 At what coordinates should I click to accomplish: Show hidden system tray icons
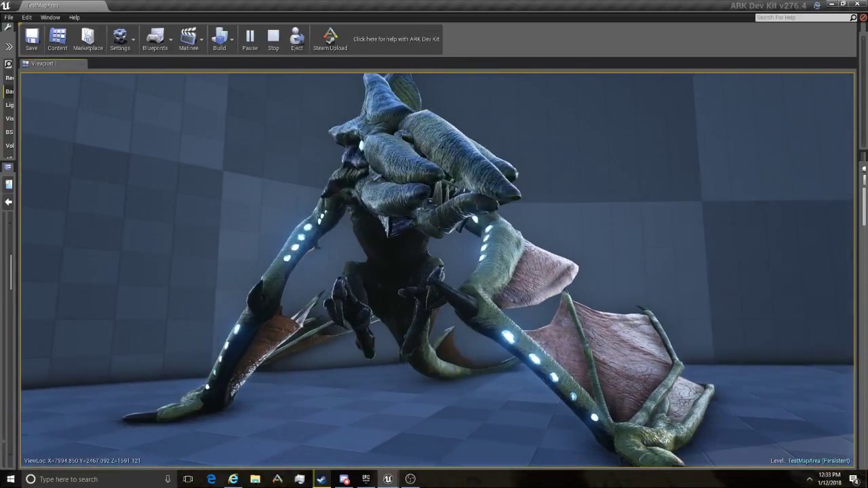[809, 479]
